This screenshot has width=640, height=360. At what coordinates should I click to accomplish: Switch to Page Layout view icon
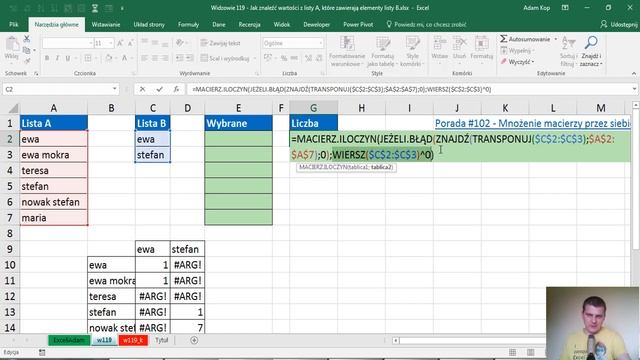pos(530,352)
